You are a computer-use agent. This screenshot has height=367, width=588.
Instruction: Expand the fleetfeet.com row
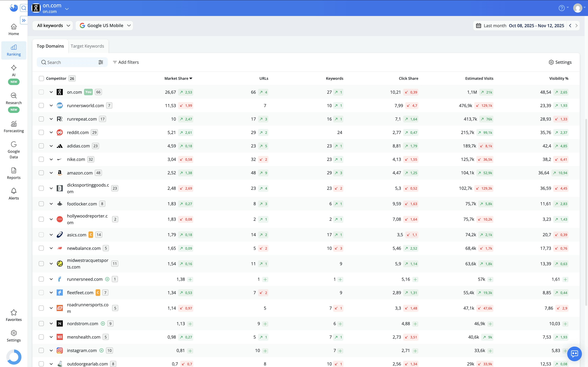[51, 293]
